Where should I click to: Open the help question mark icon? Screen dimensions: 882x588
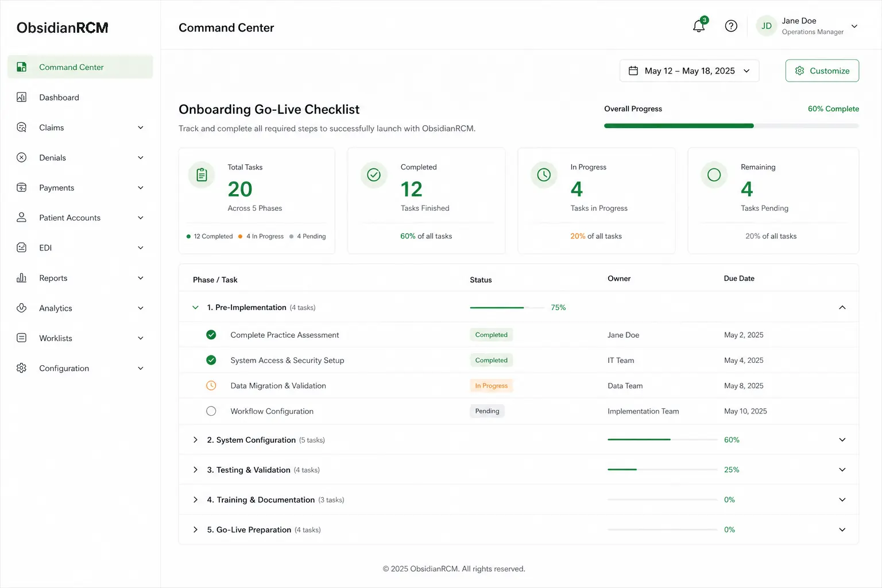pos(731,26)
